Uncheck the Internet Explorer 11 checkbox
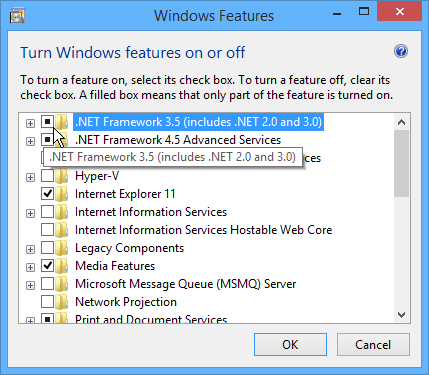 [47, 193]
